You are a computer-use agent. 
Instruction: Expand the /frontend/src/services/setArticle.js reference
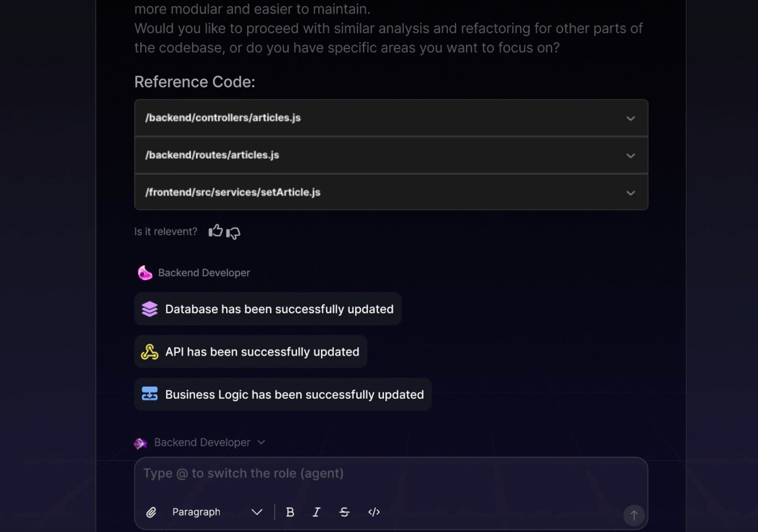[630, 193]
